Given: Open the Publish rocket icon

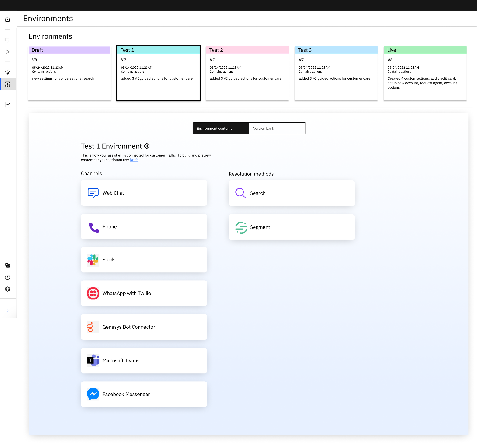Looking at the screenshot, I should pos(7,72).
